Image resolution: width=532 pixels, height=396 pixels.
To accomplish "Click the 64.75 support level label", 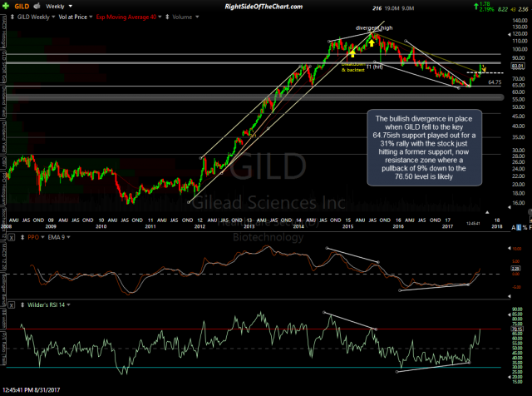I will pos(495,82).
